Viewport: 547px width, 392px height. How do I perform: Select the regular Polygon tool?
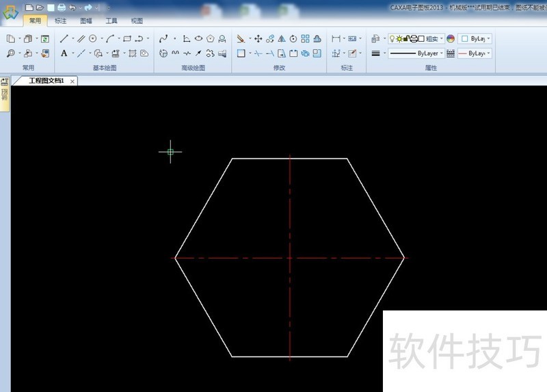210,39
